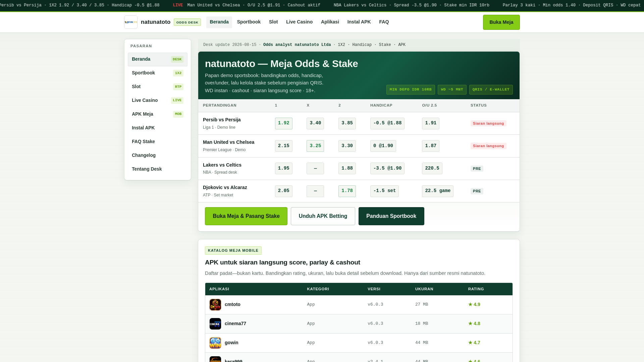This screenshot has width=644, height=362.
Task: Select Beranda DESK in sidebar
Action: pyautogui.click(x=158, y=59)
